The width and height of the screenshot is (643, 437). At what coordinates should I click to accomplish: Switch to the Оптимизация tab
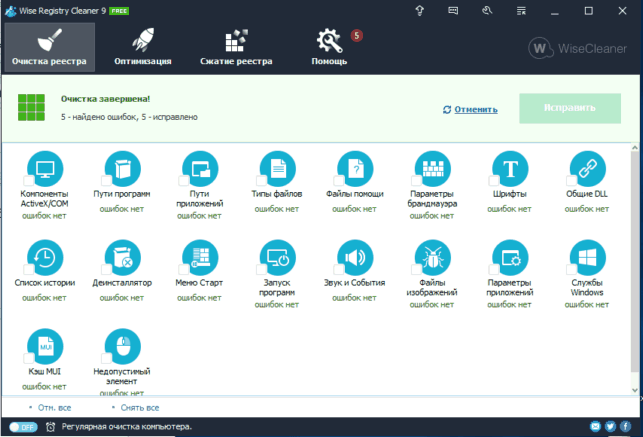(x=143, y=47)
